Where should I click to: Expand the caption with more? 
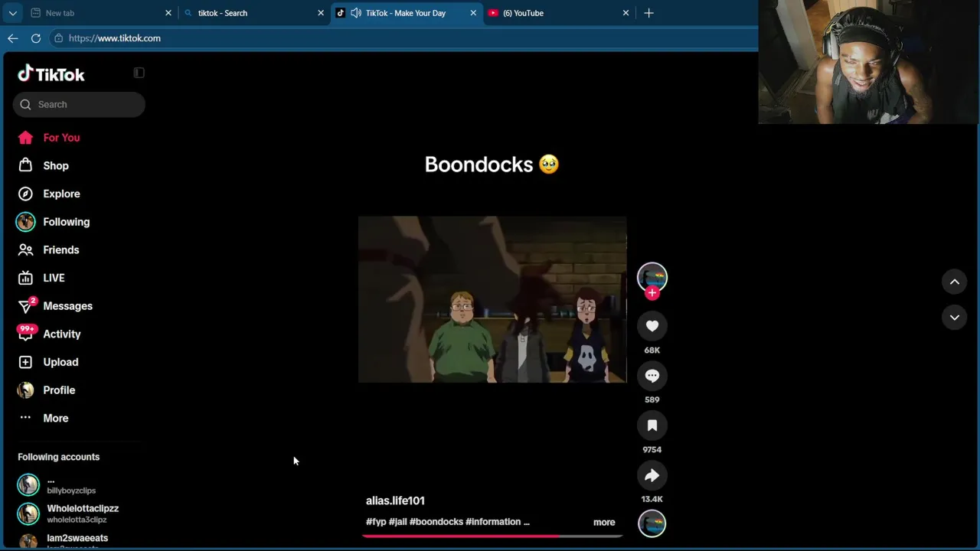tap(604, 523)
